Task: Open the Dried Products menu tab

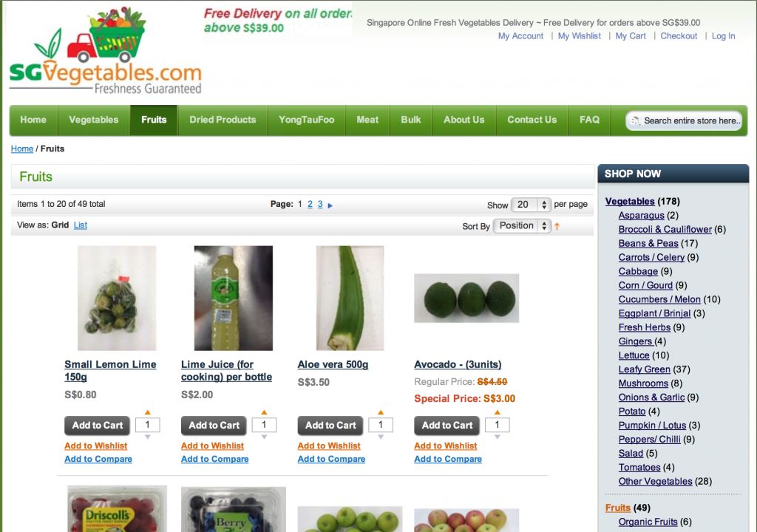Action: click(x=223, y=120)
